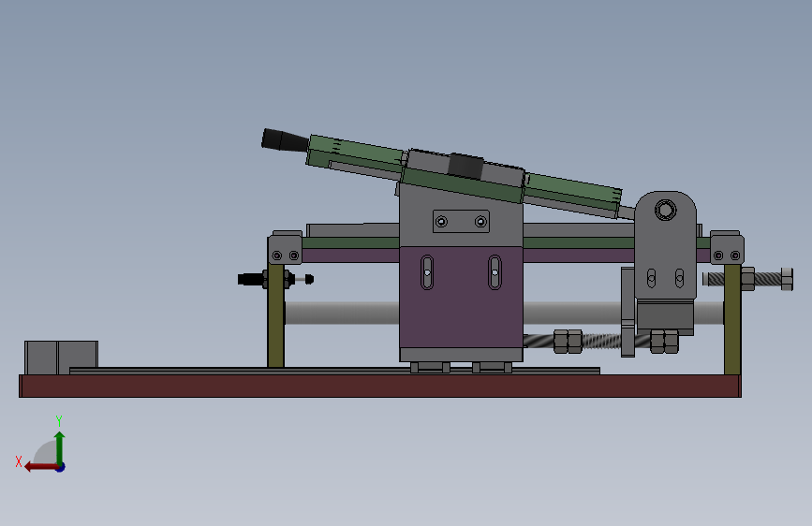Select the hex nut on right threaded bolt
The height and width of the screenshot is (526, 812).
point(747,279)
